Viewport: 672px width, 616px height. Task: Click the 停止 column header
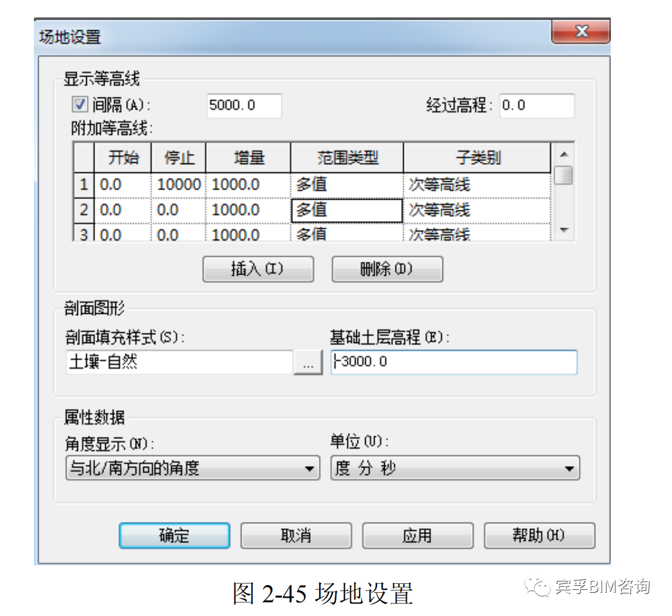[179, 158]
